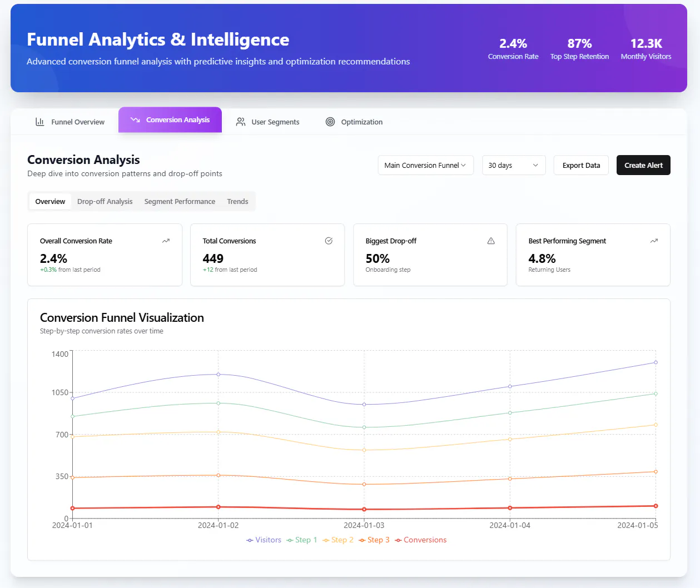Open the Trends sub-tab
This screenshot has height=588, width=700.
tap(237, 201)
